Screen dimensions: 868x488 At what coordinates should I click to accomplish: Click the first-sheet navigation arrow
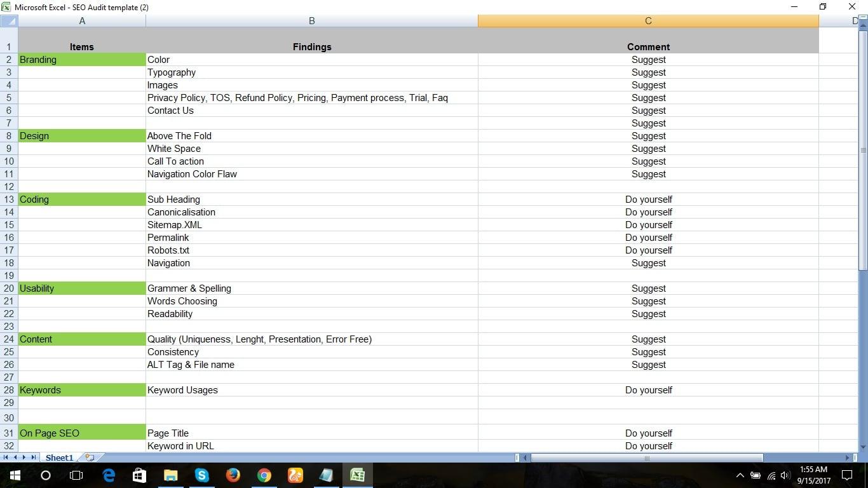coord(6,457)
